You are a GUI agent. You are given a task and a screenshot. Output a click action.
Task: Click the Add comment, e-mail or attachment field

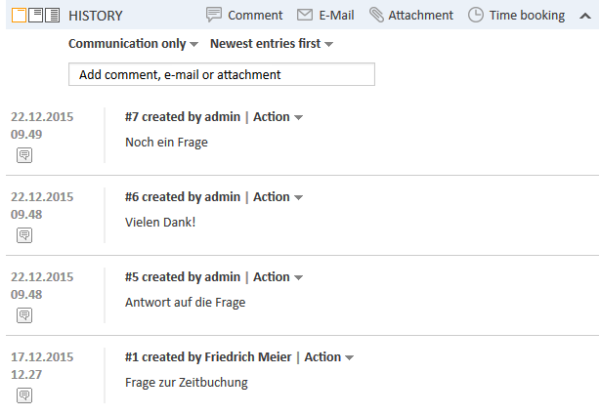[x=221, y=75]
